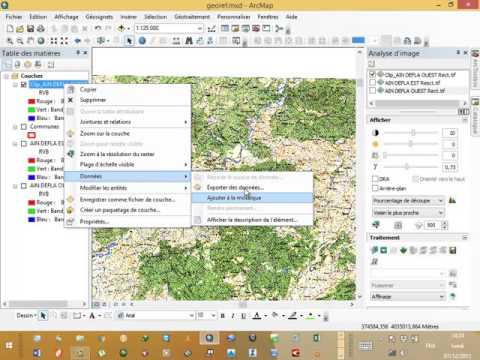The image size is (480, 360).
Task: Open the map scale 1:125 000 dropdown
Action: [x=200, y=29]
